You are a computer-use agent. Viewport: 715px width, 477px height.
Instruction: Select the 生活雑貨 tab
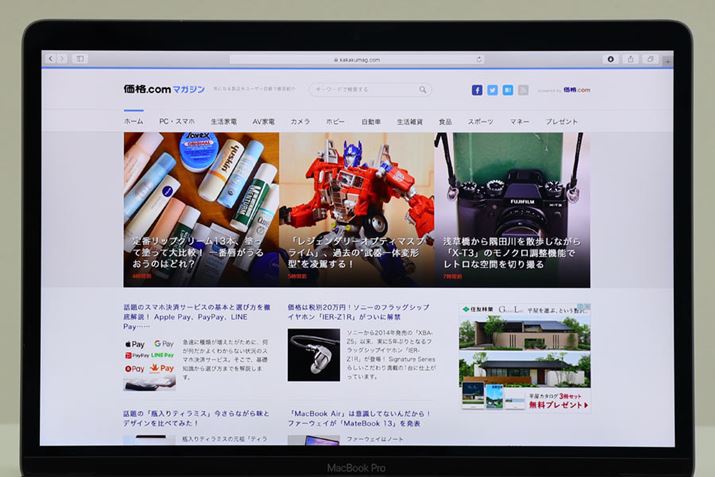[x=409, y=122]
